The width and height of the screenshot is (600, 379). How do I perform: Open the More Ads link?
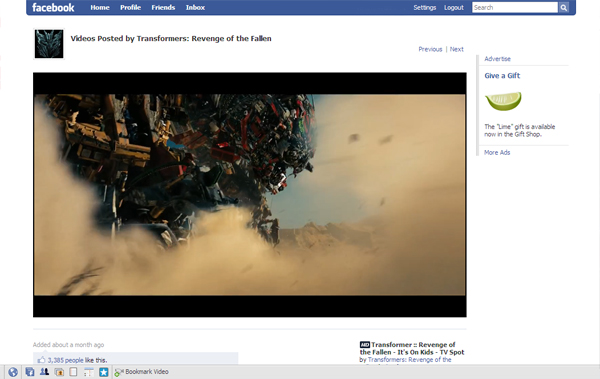point(497,152)
